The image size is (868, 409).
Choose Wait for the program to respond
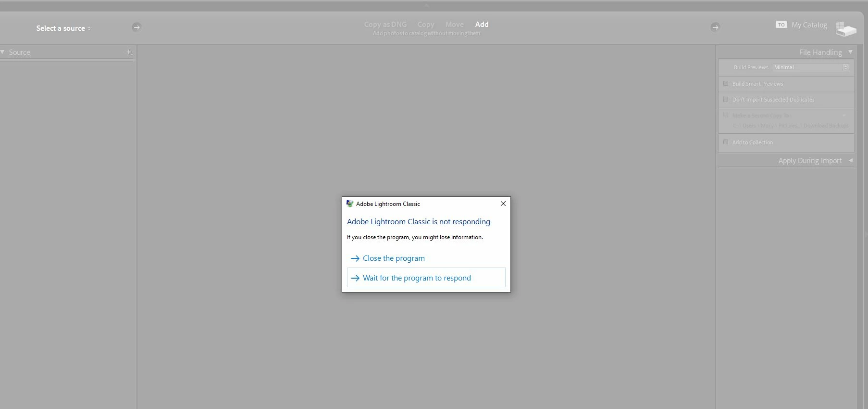426,278
